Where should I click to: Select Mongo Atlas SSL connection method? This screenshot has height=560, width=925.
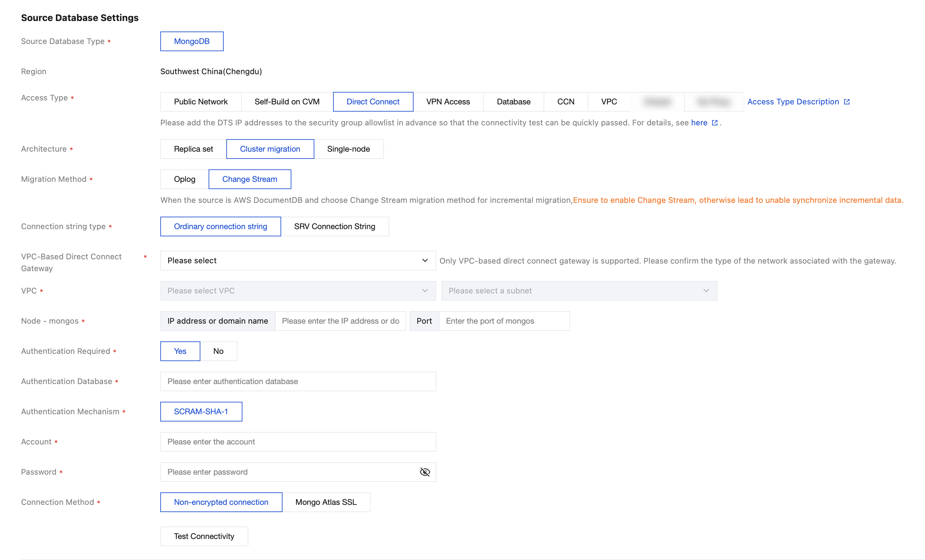pos(326,502)
